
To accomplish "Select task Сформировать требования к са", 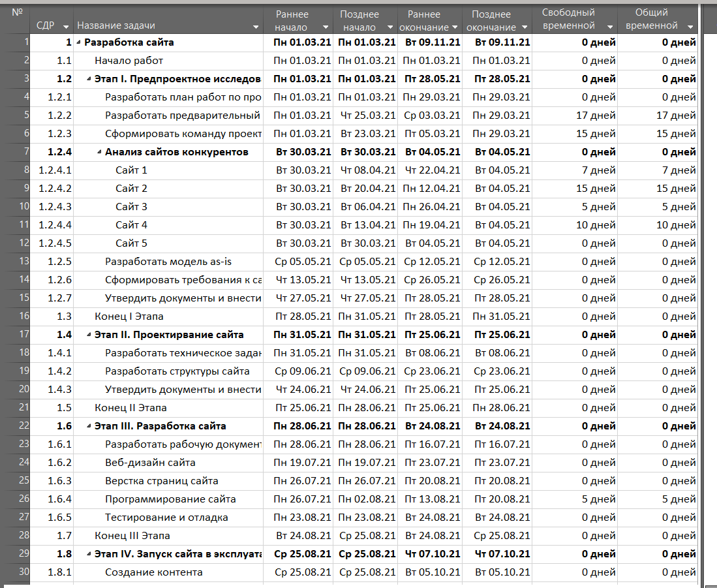I will [183, 280].
